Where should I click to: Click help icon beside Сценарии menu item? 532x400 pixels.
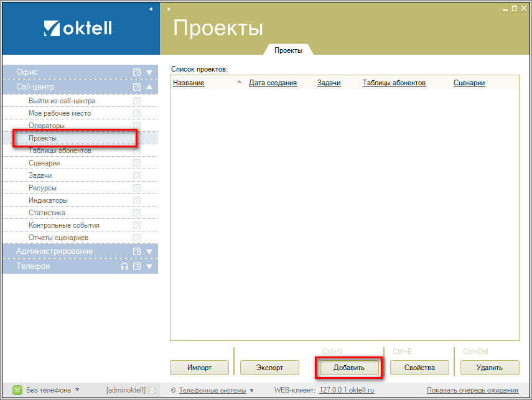[x=137, y=163]
